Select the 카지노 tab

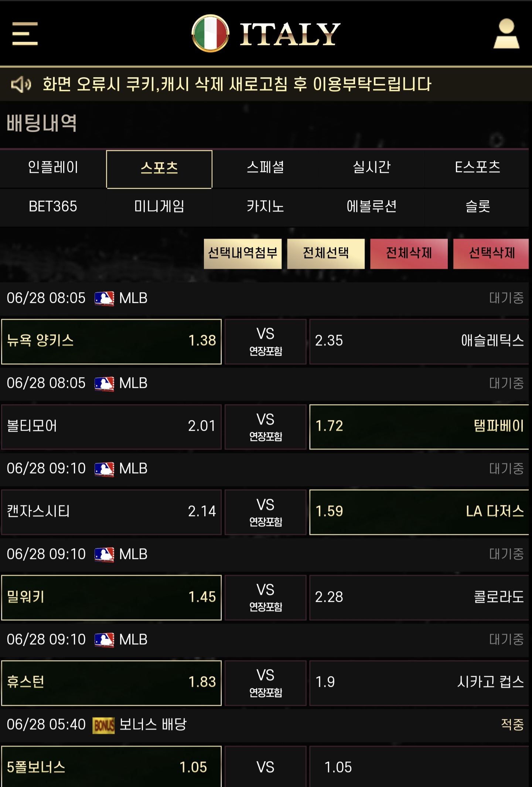(x=265, y=207)
